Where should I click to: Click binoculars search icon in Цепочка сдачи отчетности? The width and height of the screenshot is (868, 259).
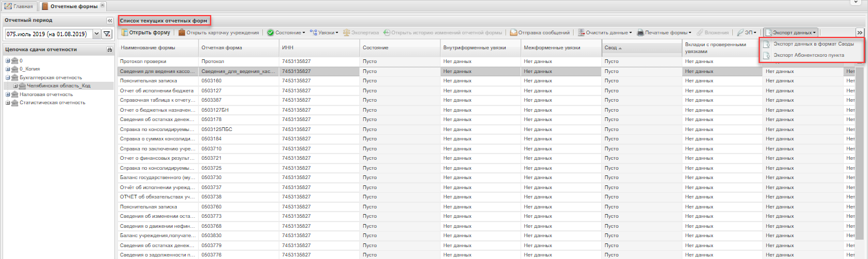click(109, 49)
